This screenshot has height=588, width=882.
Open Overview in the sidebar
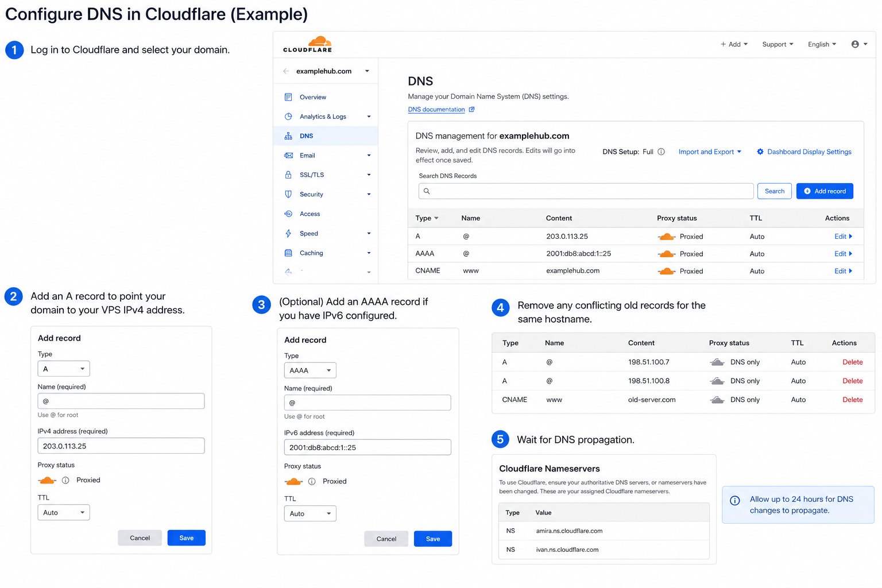313,97
